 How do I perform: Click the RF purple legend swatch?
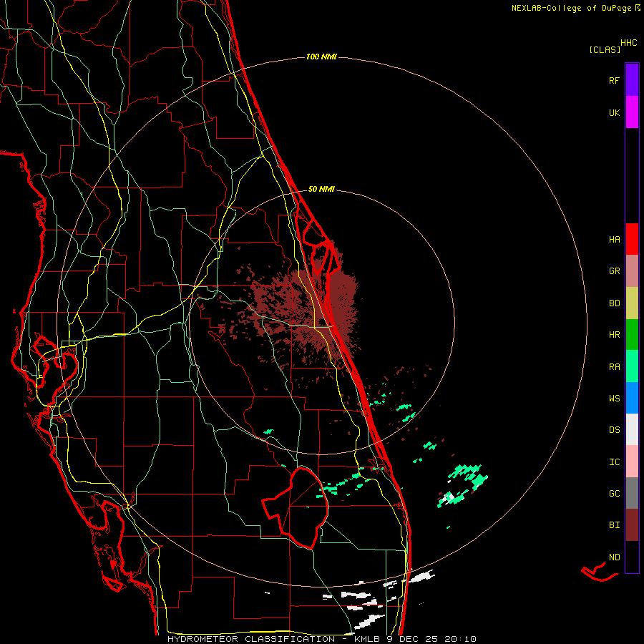coord(632,80)
